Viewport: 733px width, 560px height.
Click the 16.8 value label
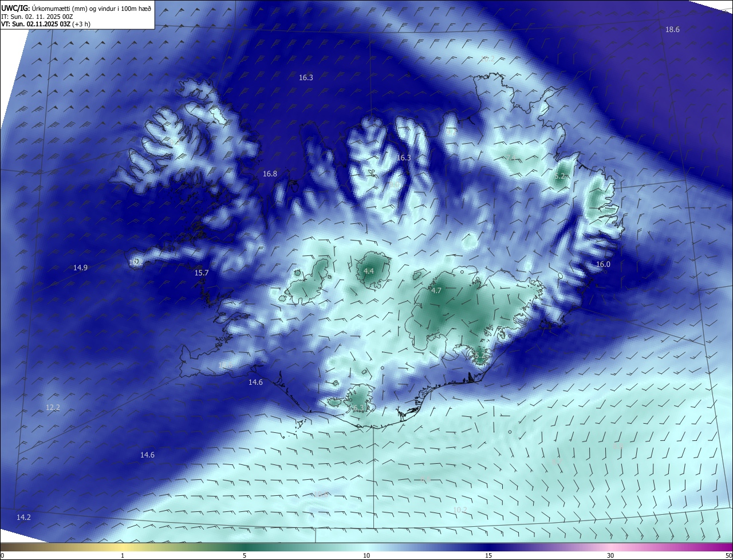pos(270,174)
